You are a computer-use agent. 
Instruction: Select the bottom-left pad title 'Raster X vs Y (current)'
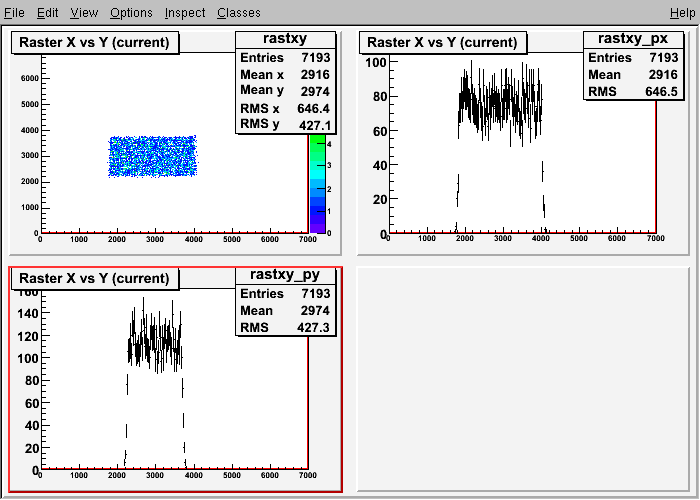pos(95,278)
